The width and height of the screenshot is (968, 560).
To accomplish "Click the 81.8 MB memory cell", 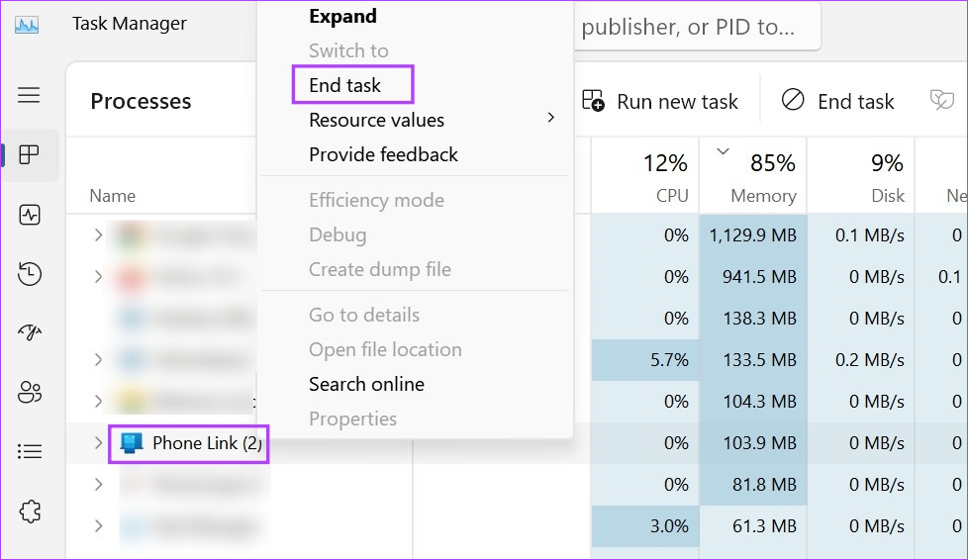I will click(753, 484).
